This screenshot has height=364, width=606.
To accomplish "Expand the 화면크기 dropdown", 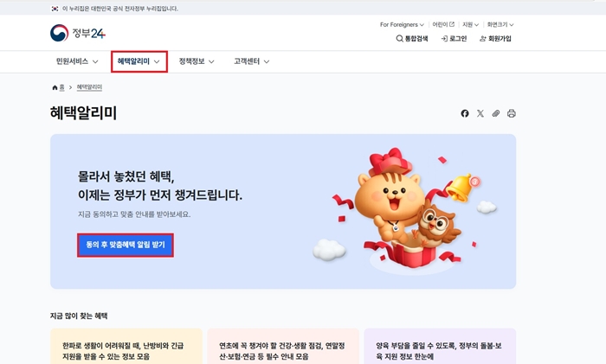I will 501,24.
